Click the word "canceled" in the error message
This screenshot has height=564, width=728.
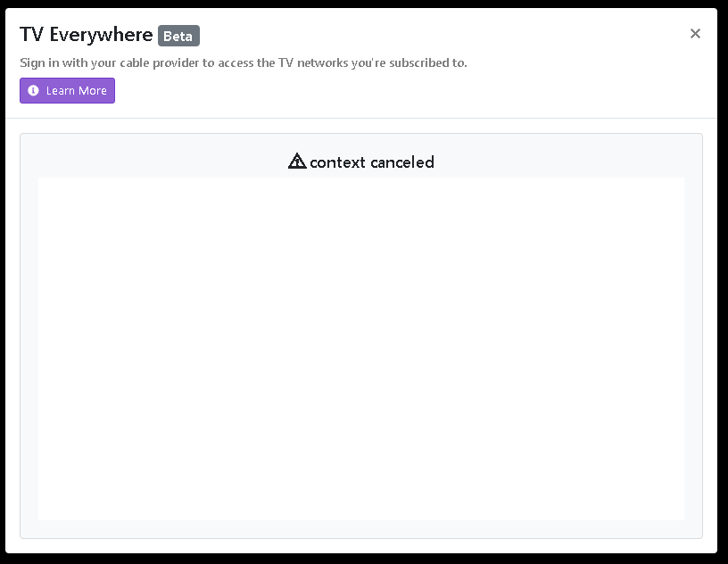coord(402,162)
